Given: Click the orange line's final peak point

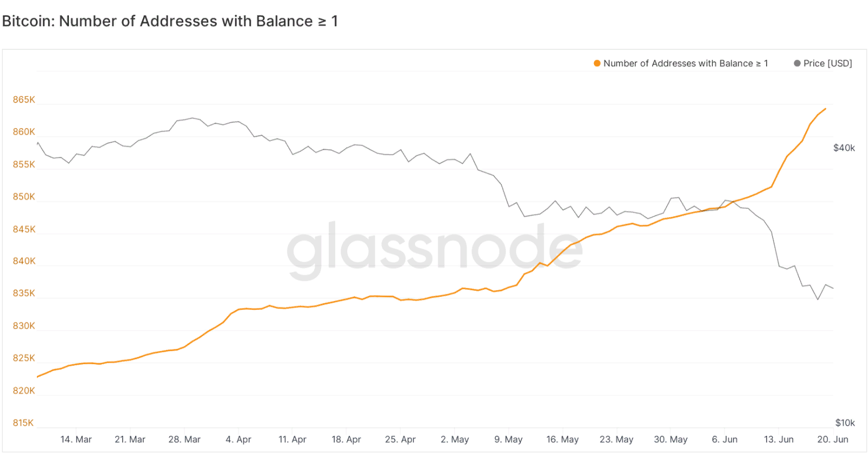Looking at the screenshot, I should pyautogui.click(x=826, y=109).
